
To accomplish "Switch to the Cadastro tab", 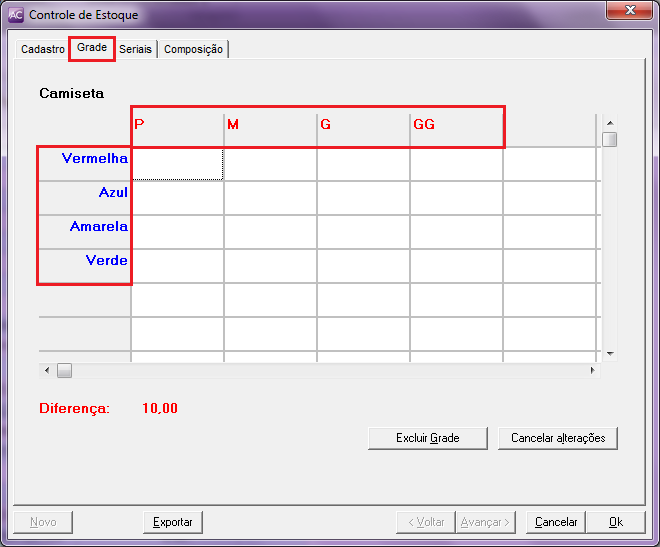I will (42, 49).
